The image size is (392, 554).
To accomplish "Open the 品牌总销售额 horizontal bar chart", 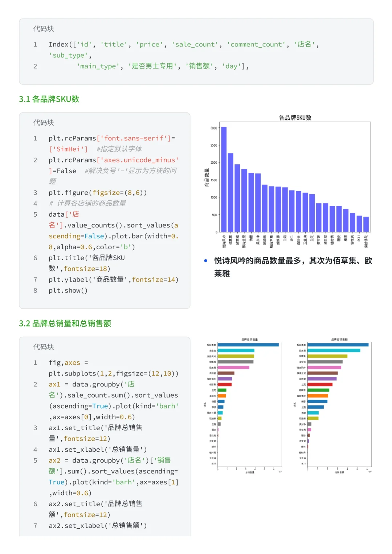I will tap(332, 406).
